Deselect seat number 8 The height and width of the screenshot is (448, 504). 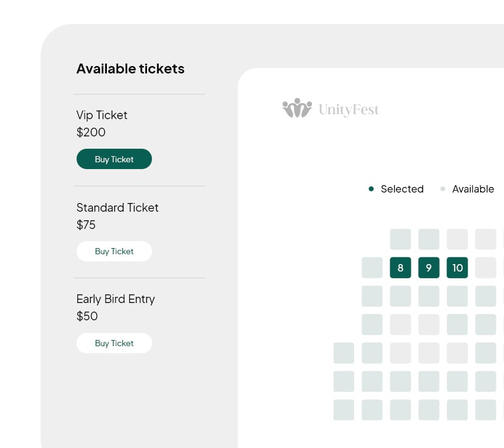pyautogui.click(x=400, y=268)
